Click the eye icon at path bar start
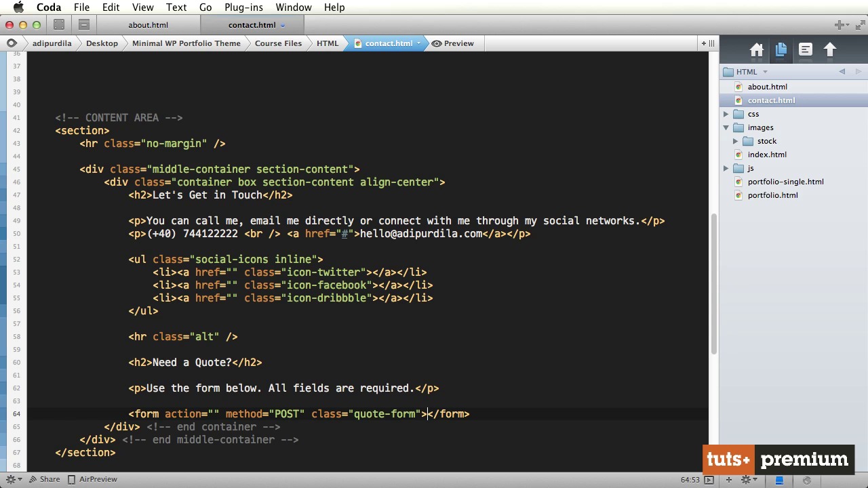The width and height of the screenshot is (868, 488). (x=12, y=43)
